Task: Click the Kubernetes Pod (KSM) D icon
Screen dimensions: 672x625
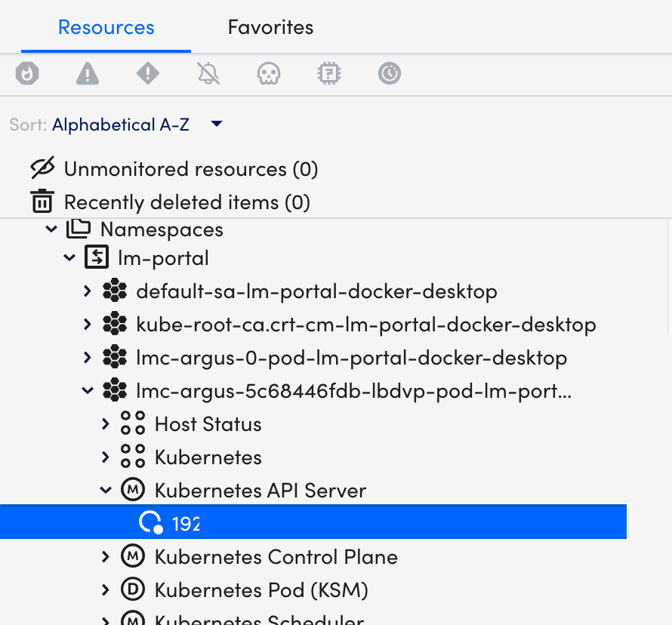Action: (x=133, y=590)
